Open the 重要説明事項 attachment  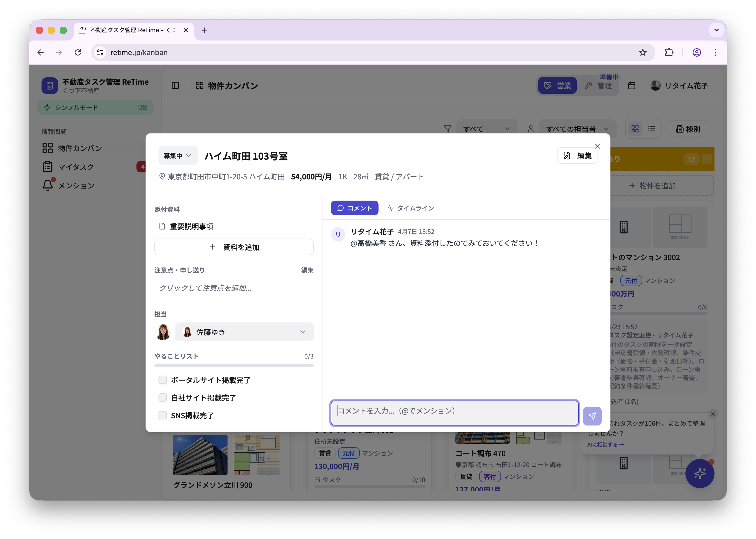pyautogui.click(x=186, y=226)
